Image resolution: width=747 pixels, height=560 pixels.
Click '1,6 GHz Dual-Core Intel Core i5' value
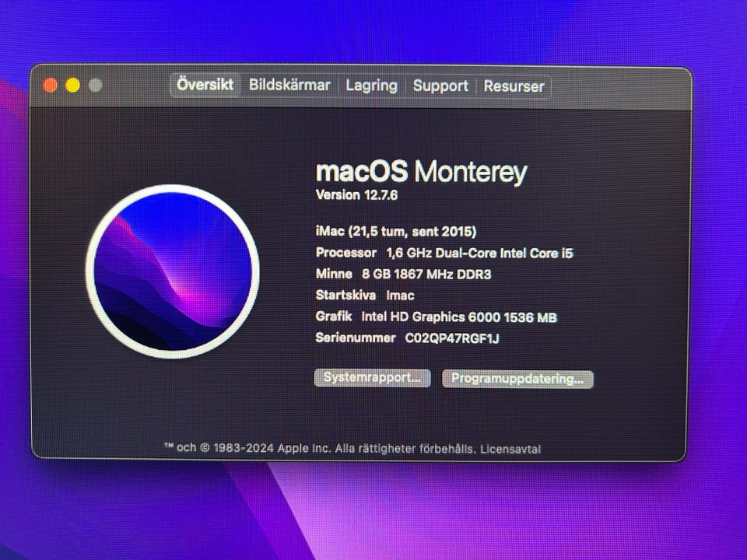point(480,254)
